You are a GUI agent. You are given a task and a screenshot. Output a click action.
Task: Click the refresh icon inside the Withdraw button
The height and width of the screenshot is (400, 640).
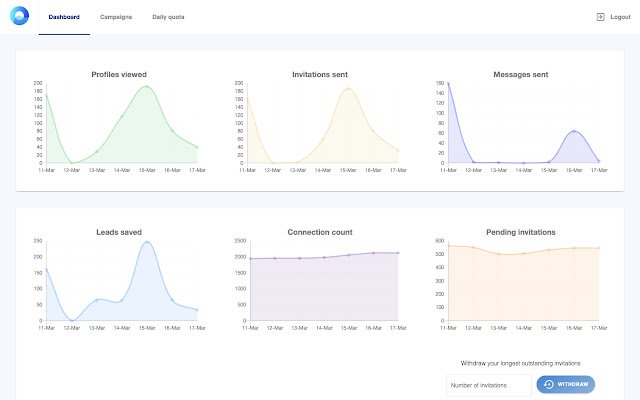[x=549, y=384]
